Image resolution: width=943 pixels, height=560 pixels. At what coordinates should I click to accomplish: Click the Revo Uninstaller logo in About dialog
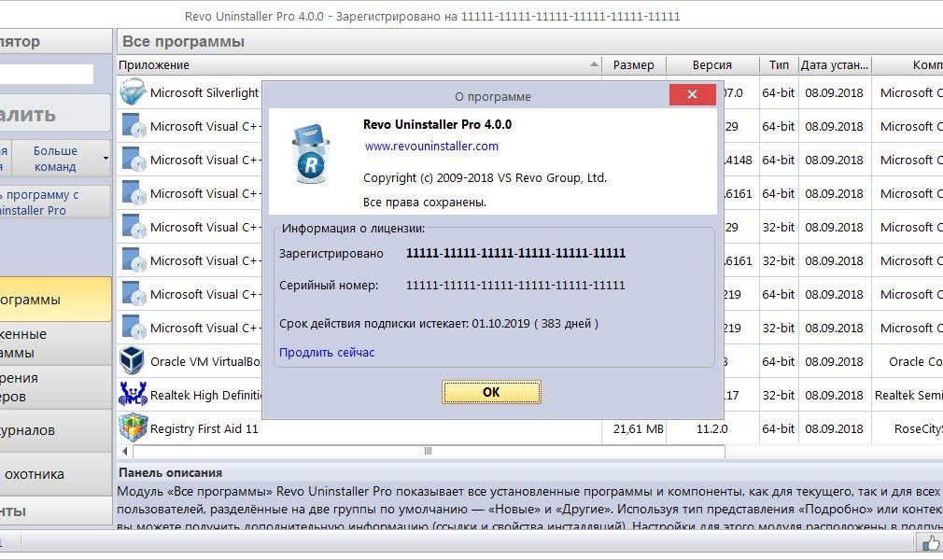[312, 154]
